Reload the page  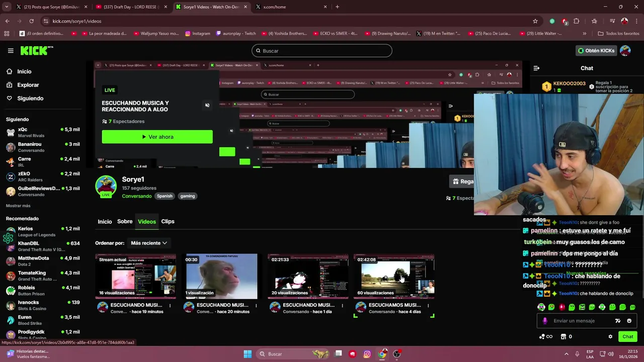point(31,21)
